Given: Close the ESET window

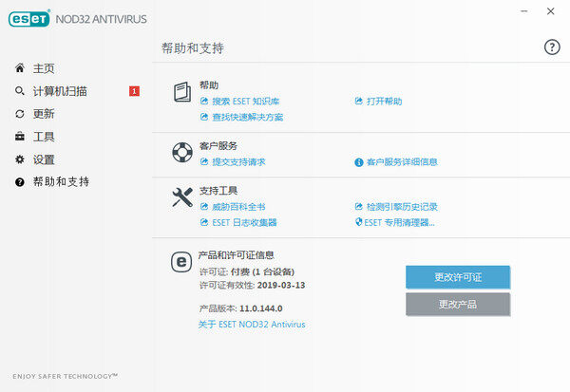Looking at the screenshot, I should [551, 11].
